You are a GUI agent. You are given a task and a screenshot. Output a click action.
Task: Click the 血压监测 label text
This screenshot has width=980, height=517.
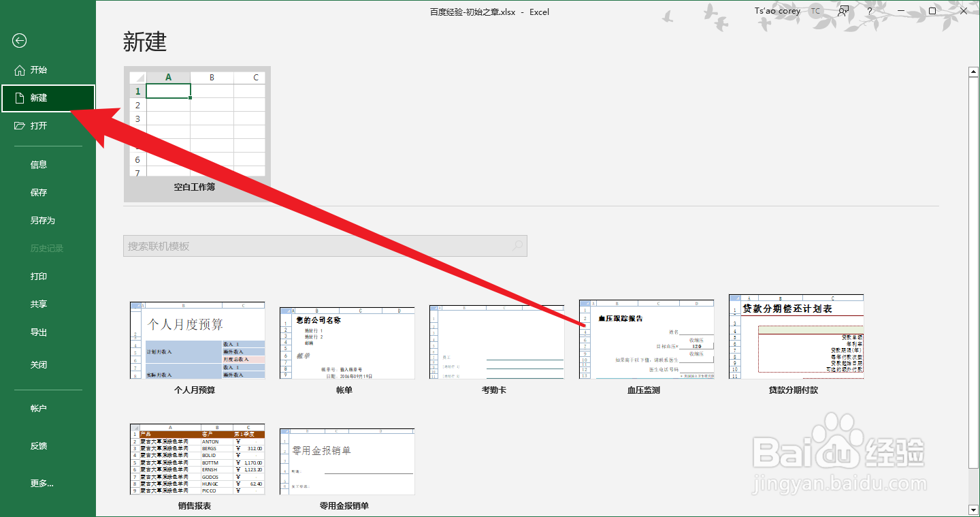pyautogui.click(x=644, y=390)
